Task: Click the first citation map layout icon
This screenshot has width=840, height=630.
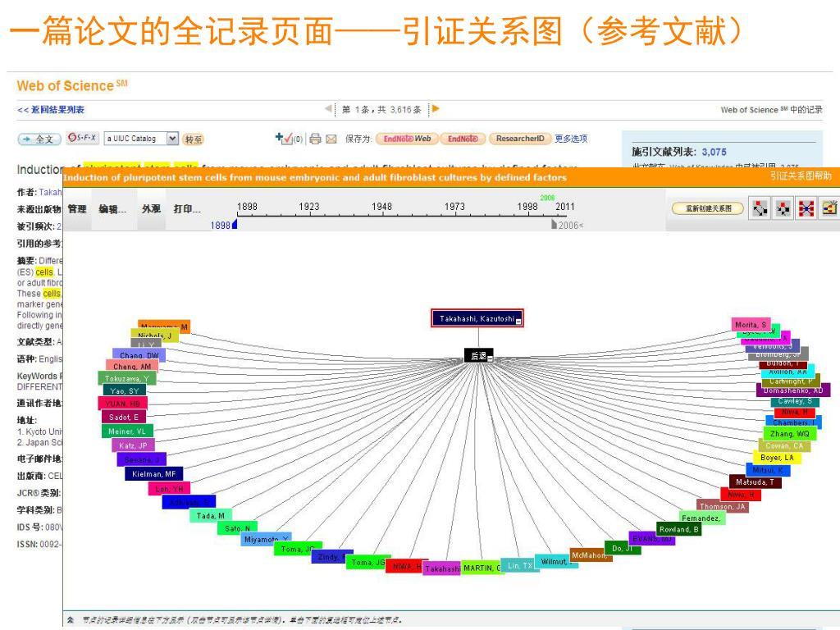Action: click(760, 208)
